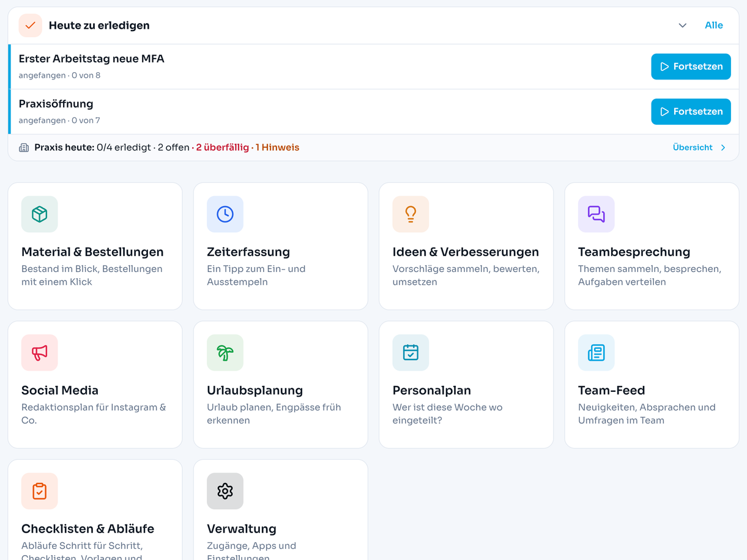Click play icon in Erster Arbeitstag Fortsetzen button
The image size is (747, 560).
(x=664, y=67)
